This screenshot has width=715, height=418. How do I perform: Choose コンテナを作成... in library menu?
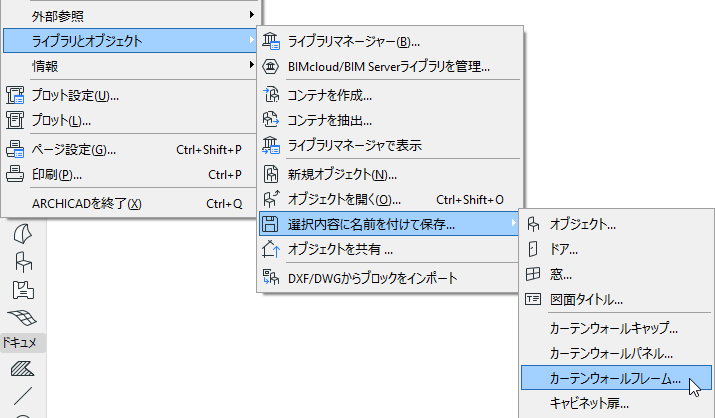click(330, 96)
